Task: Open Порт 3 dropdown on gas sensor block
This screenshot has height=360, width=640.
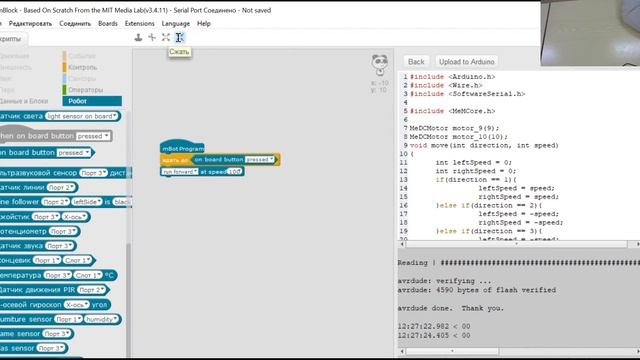Action: 51,348
